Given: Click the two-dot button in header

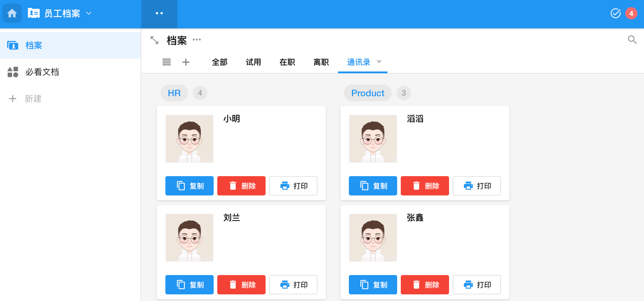Looking at the screenshot, I should click(x=159, y=13).
